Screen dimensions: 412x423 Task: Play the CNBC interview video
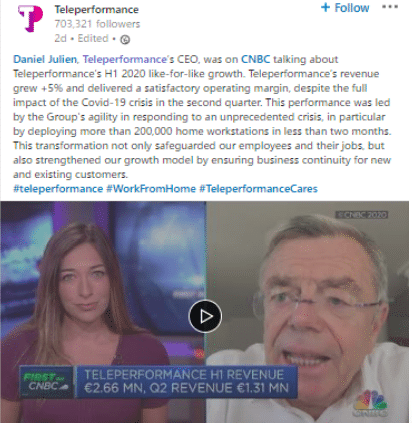pos(205,316)
